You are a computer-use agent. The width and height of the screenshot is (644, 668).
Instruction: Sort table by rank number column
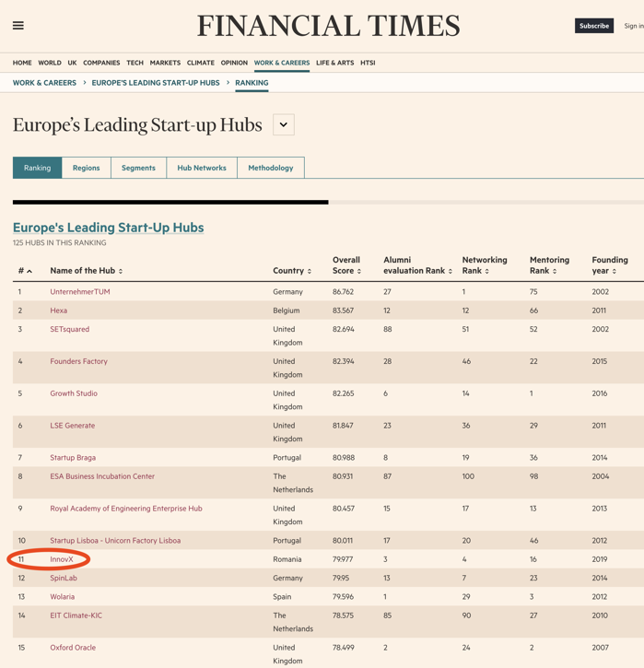pyautogui.click(x=25, y=271)
